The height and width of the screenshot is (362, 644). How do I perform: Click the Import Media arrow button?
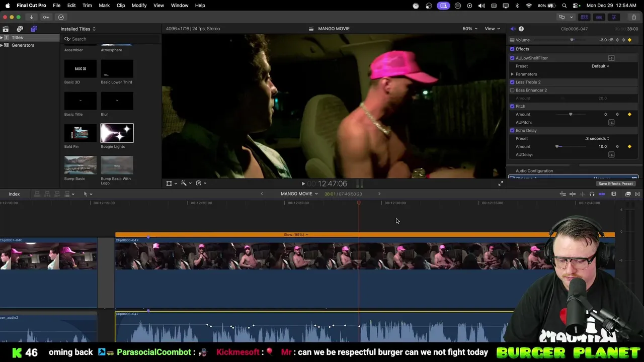[31, 17]
